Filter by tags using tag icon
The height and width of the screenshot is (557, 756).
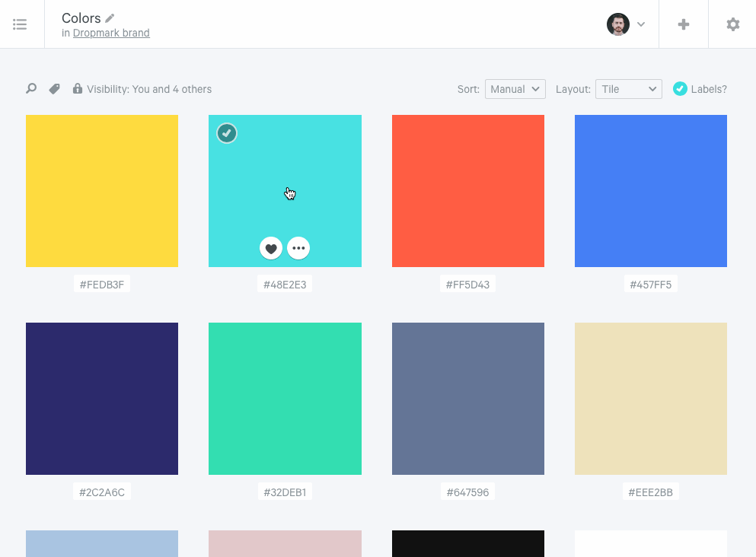(x=55, y=89)
